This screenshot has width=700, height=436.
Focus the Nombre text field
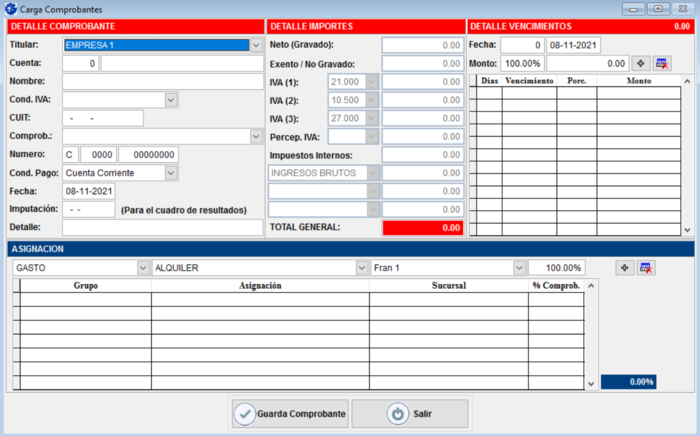[x=162, y=82]
